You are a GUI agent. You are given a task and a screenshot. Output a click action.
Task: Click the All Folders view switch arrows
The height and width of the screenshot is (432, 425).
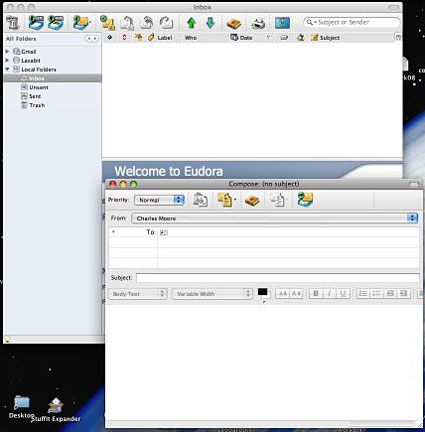[92, 39]
